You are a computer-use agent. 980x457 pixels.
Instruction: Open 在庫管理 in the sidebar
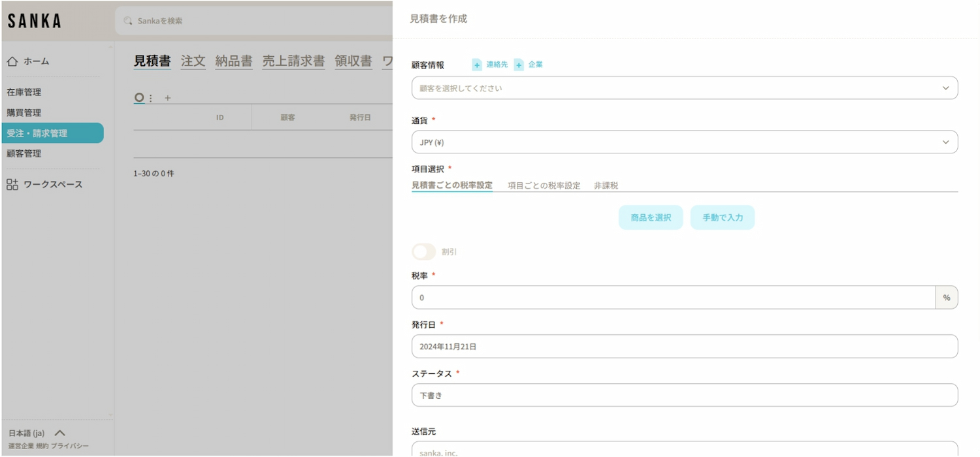[x=24, y=92]
